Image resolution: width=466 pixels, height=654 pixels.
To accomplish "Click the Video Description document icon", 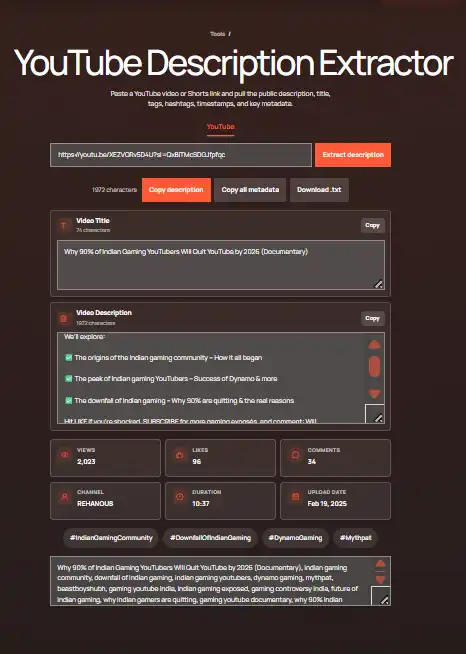I will [x=64, y=319].
